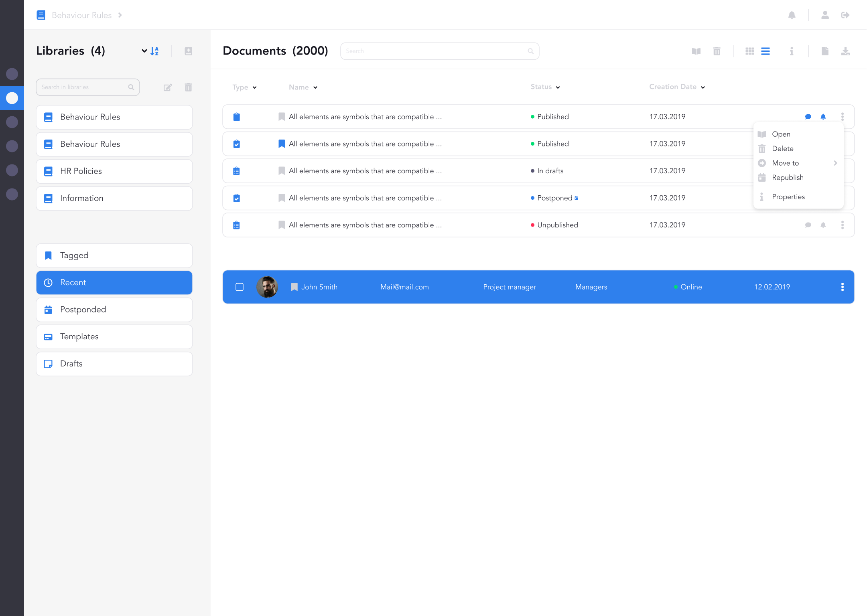Click trash icon in documents toolbar
The width and height of the screenshot is (867, 616).
(x=717, y=51)
